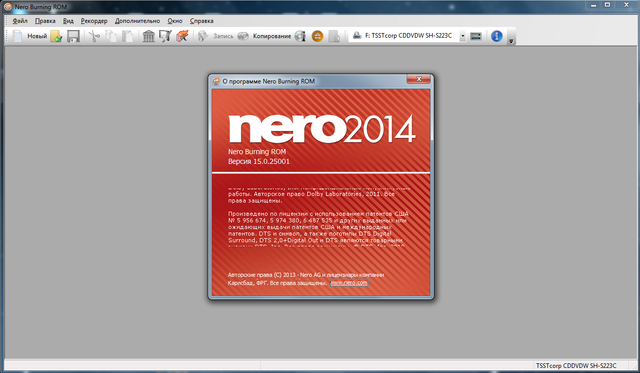Maximize the Nero Burning ROM main window
This screenshot has height=373, width=640.
tap(607, 5)
